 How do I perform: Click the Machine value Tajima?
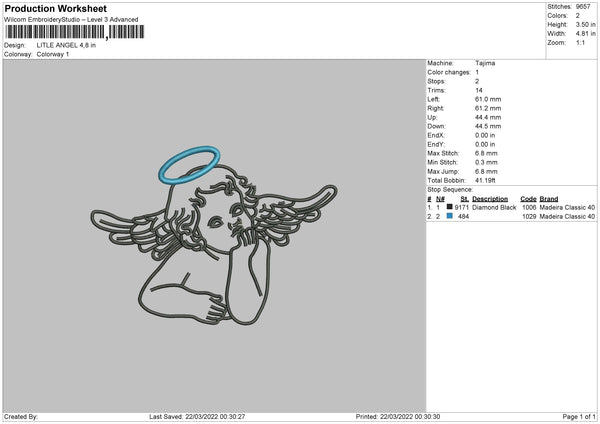pos(485,63)
